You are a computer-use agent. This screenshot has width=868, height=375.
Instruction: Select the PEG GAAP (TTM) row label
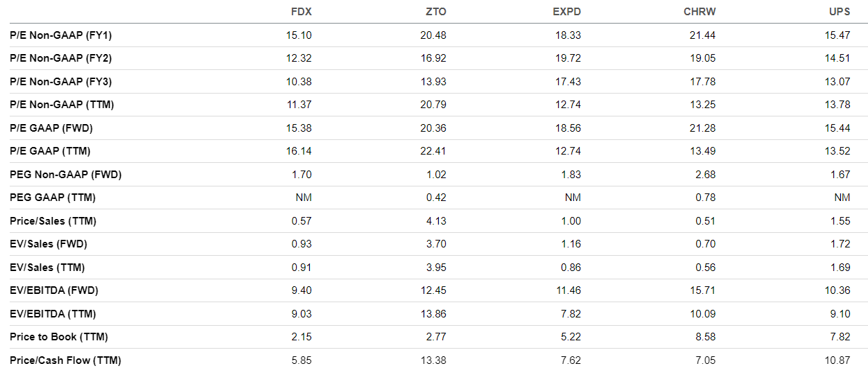pos(53,198)
